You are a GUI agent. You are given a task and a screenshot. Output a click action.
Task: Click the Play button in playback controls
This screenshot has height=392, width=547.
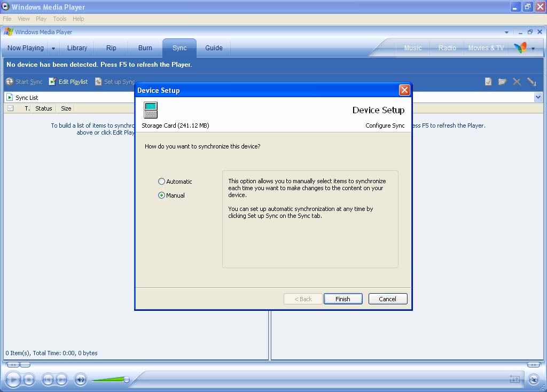click(x=13, y=379)
